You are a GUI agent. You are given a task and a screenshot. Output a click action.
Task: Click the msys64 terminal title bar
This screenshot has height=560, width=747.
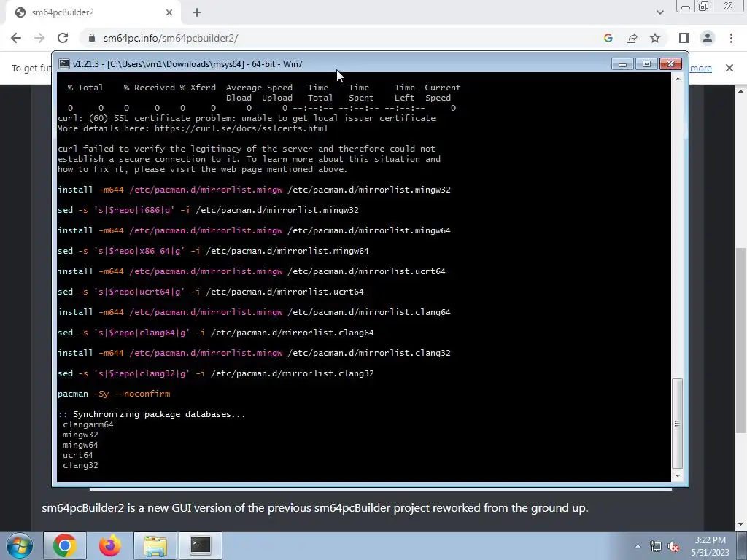pyautogui.click(x=333, y=64)
